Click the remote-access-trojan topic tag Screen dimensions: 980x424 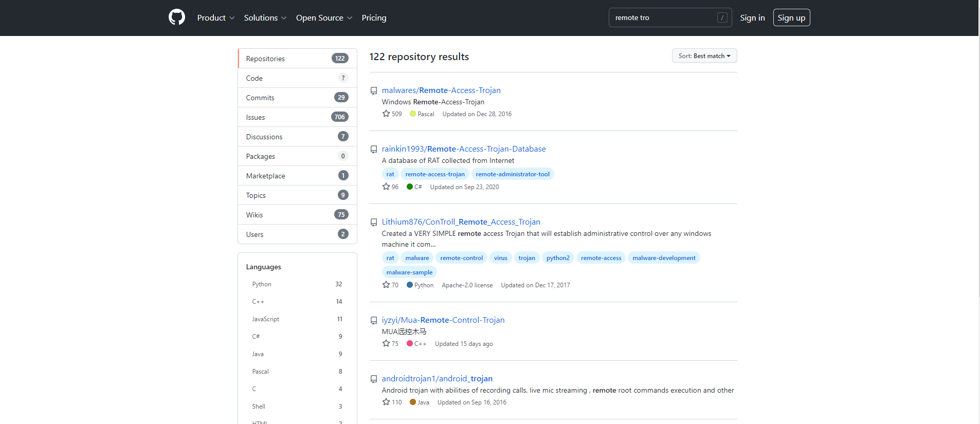click(x=435, y=174)
